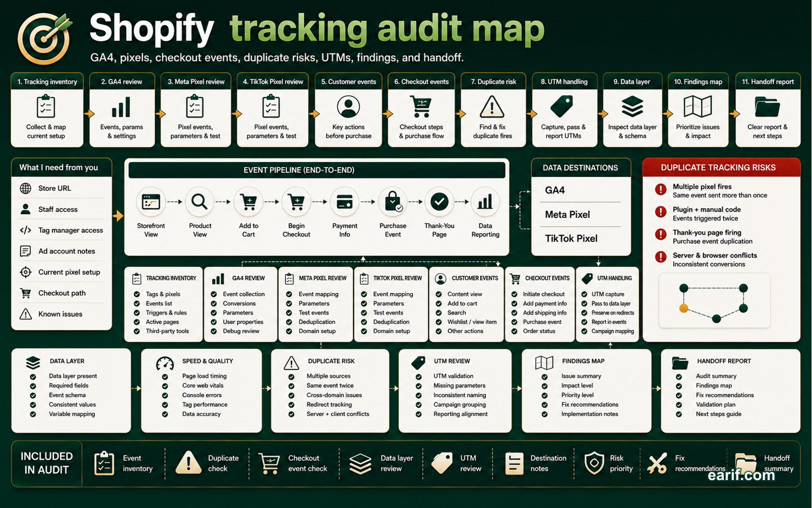Screen dimensions: 812x508
Task: Click the Thank-You Page checkmark icon
Action: point(439,202)
